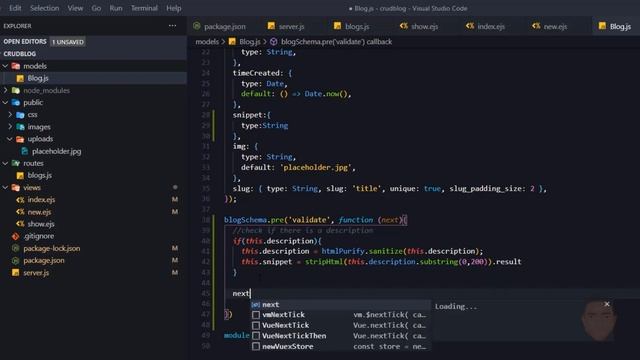Close the suggestion details panel

pyautogui.click(x=607, y=304)
